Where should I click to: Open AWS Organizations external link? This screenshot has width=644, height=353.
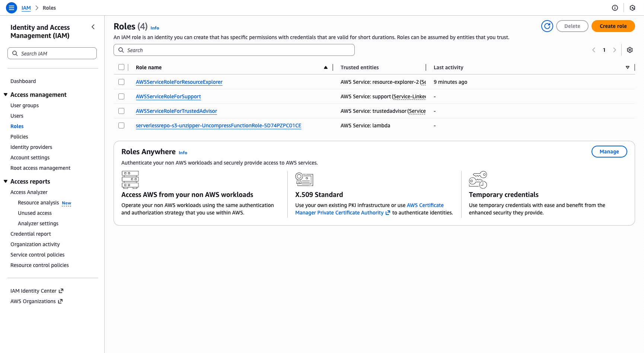coord(33,301)
